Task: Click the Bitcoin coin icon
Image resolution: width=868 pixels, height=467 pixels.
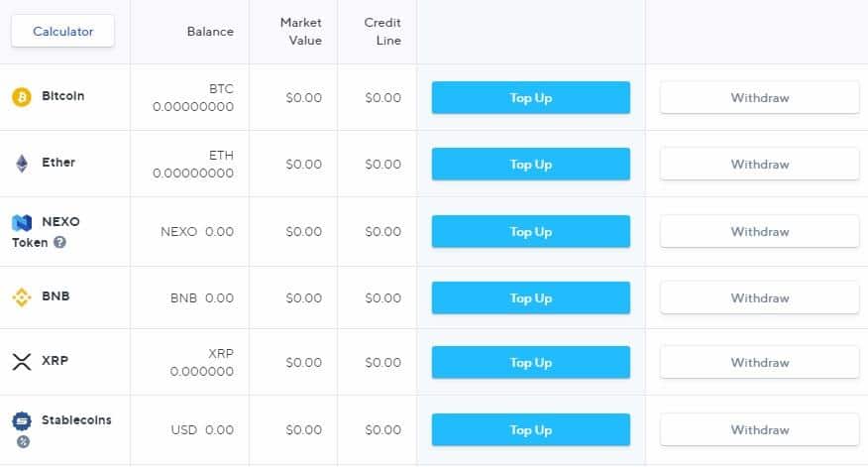Action: tap(22, 97)
